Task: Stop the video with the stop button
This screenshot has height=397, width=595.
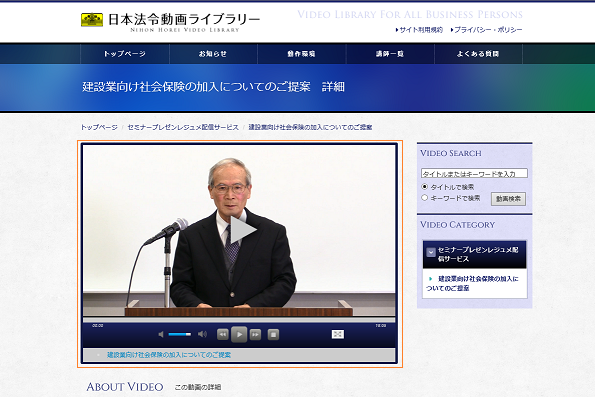Action: [273, 334]
